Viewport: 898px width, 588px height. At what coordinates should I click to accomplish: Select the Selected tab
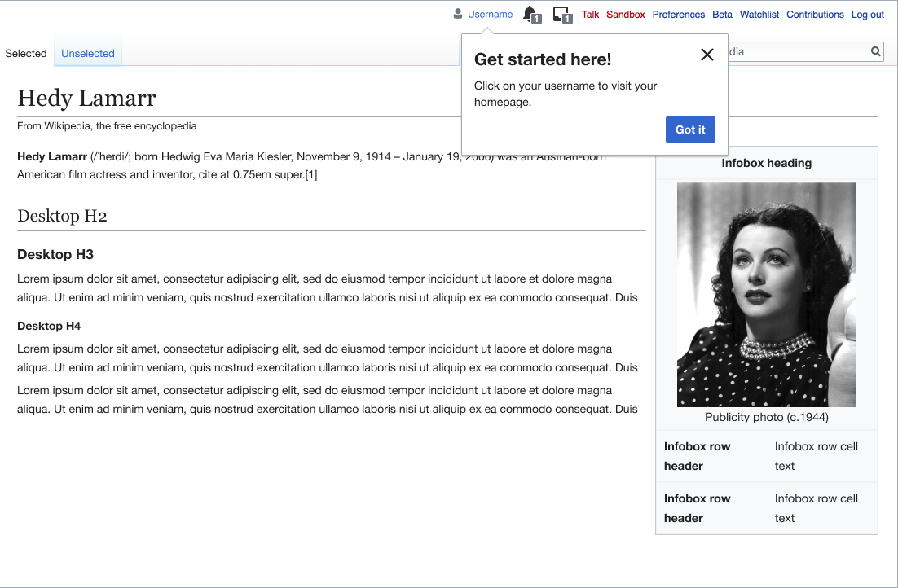[26, 54]
